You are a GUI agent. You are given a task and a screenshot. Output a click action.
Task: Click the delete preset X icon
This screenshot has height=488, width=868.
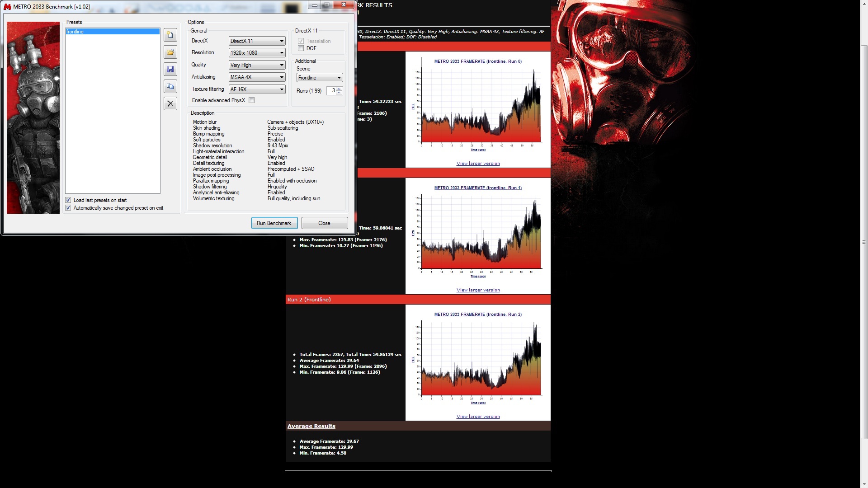pyautogui.click(x=170, y=103)
